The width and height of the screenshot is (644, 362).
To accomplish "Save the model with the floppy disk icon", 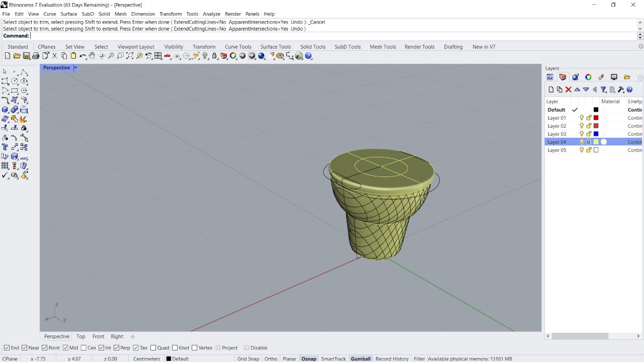I will point(26,56).
